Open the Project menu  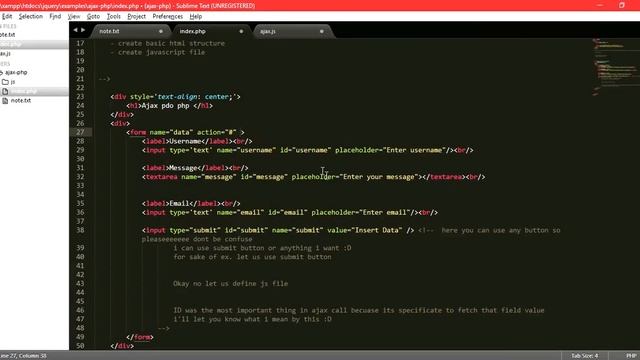[x=136, y=17]
